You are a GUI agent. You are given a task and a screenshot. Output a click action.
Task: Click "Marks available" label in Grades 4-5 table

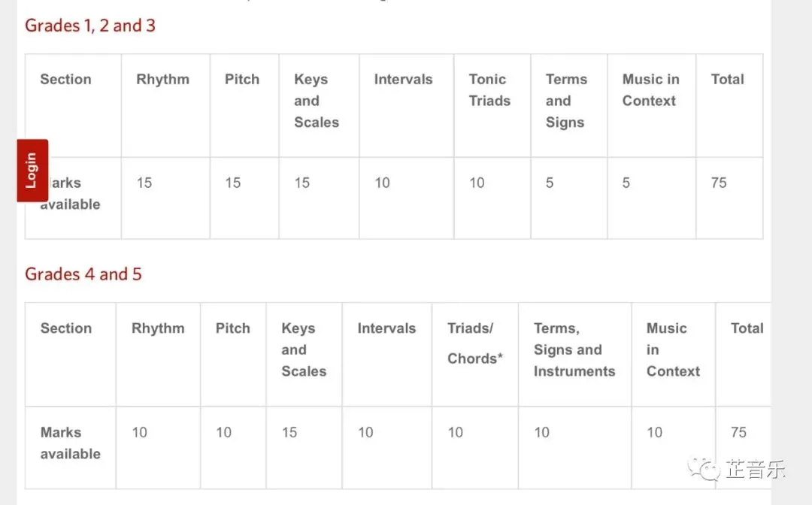70,443
